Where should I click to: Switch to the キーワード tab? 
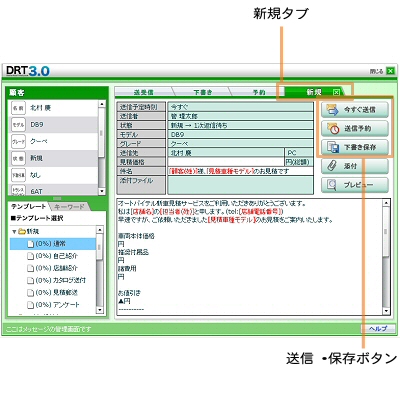pyautogui.click(x=69, y=207)
